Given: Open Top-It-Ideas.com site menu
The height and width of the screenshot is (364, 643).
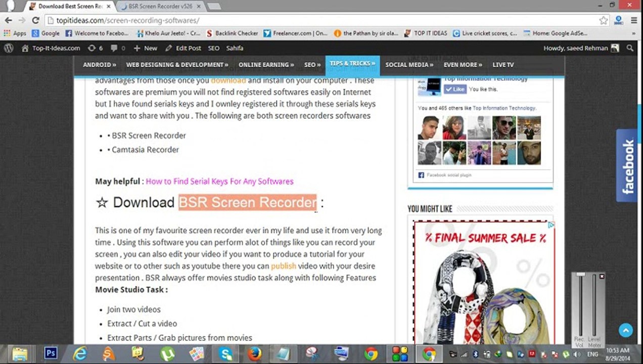Looking at the screenshot, I should [x=51, y=48].
